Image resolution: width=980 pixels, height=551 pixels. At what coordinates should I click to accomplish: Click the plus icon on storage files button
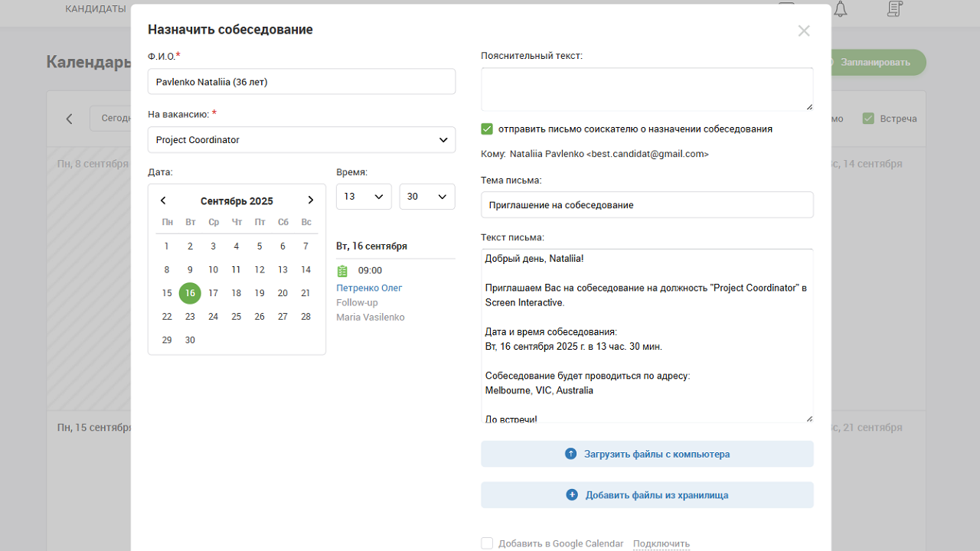click(x=571, y=494)
